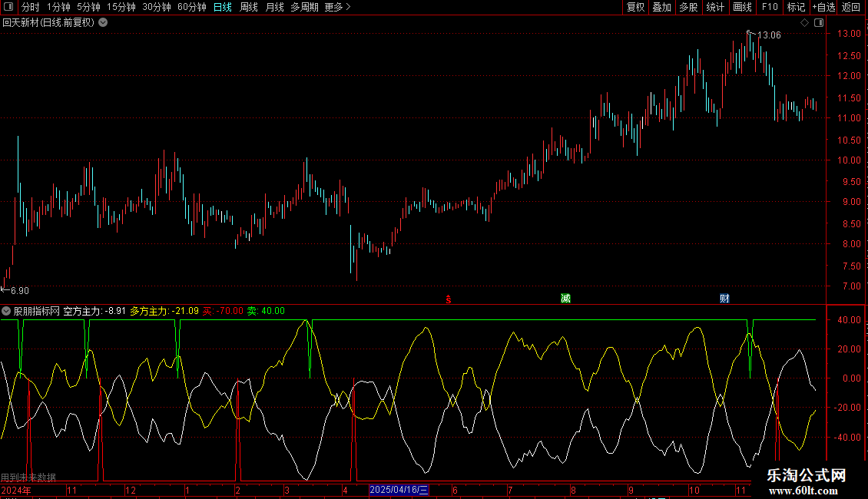The image size is (868, 499).
Task: Click the 13.00 price axis label
Action: pyautogui.click(x=849, y=34)
